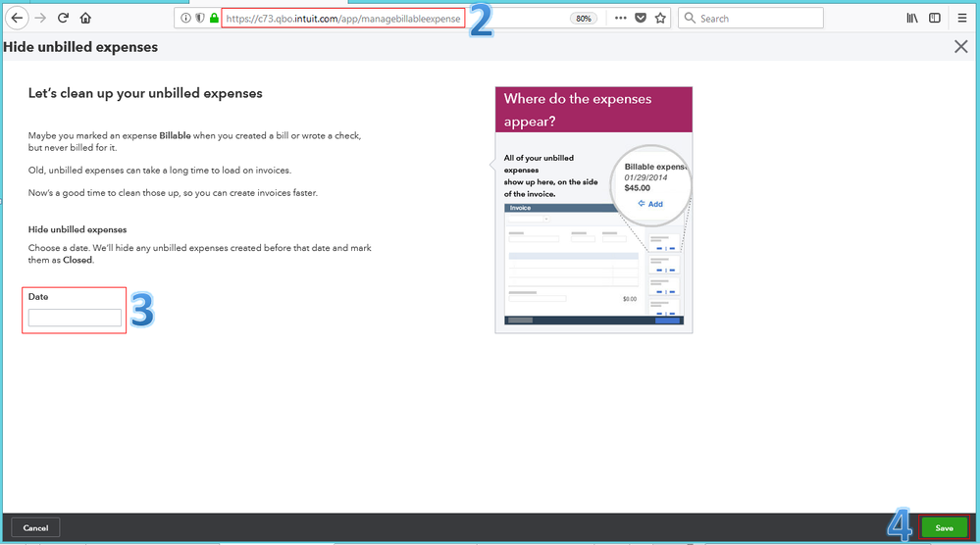Bookmark this page with star icon
The width and height of the screenshot is (980, 545).
pyautogui.click(x=660, y=18)
